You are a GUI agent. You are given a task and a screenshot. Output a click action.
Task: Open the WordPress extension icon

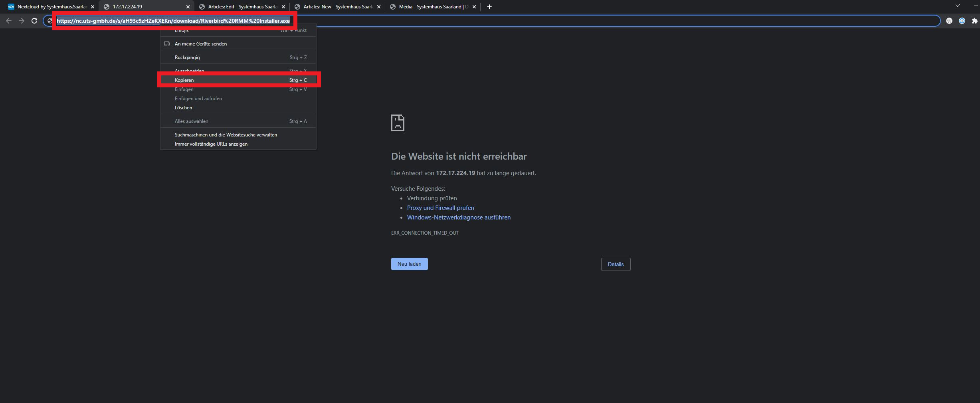(949, 21)
